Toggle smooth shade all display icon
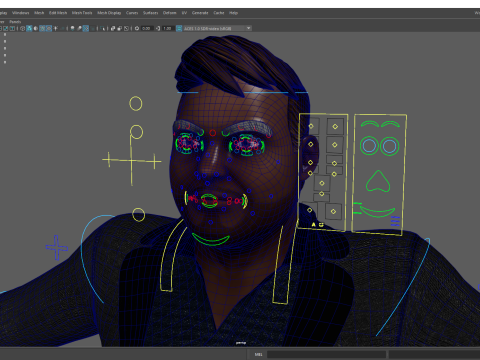Viewport: 480px width, 360px height. tap(29, 28)
